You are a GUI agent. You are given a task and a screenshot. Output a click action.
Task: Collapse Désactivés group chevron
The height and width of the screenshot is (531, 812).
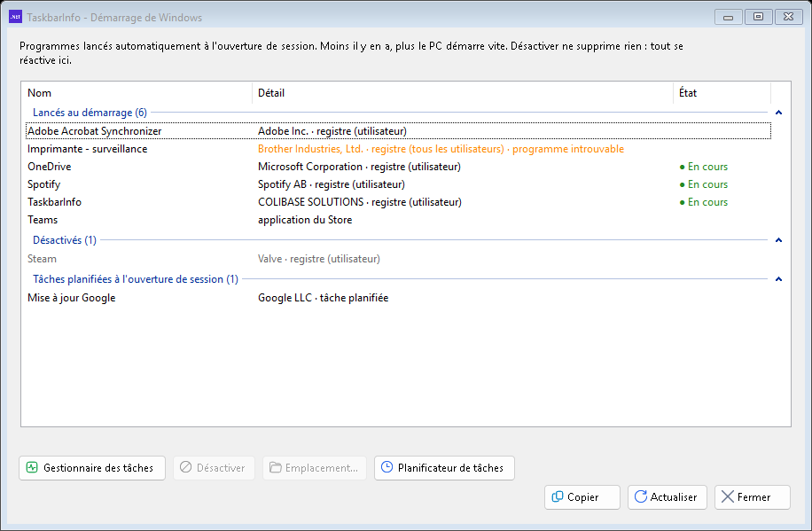tap(778, 240)
